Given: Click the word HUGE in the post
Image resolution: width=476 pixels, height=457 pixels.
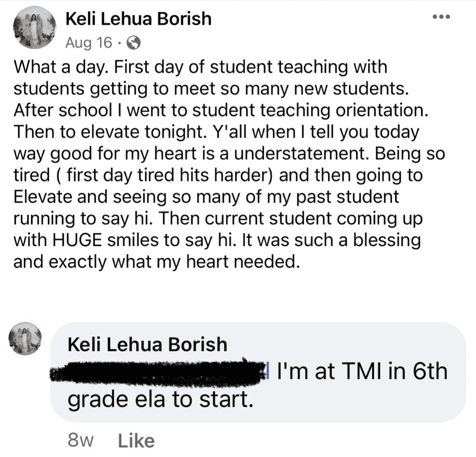Looking at the screenshot, I should [x=77, y=240].
